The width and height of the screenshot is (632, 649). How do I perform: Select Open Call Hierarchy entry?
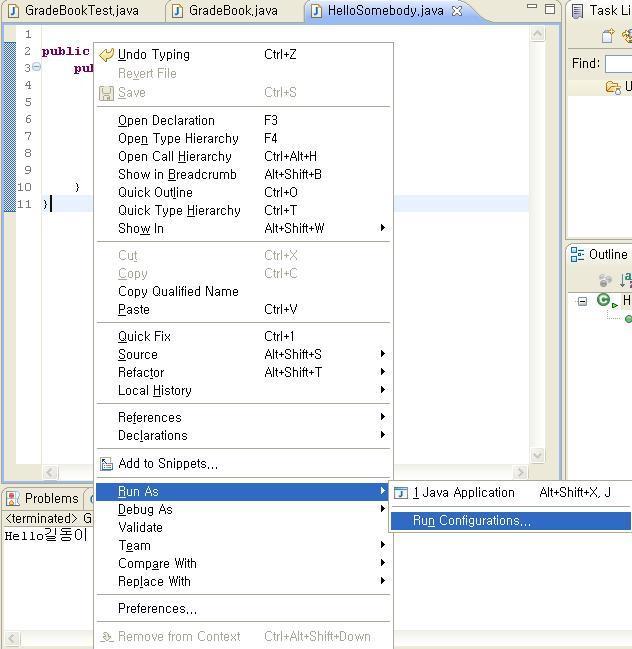[244, 156]
